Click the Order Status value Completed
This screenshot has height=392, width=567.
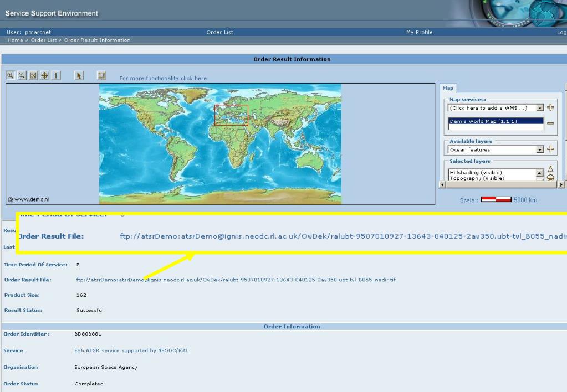click(x=89, y=384)
